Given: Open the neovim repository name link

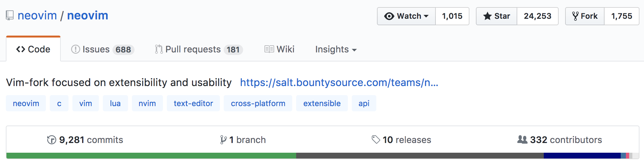Looking at the screenshot, I should [88, 16].
